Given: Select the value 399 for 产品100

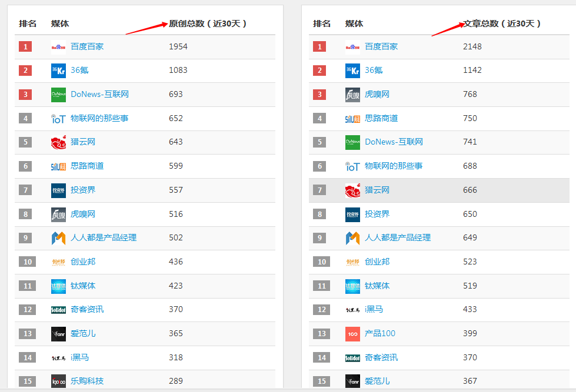Looking at the screenshot, I should tap(470, 333).
